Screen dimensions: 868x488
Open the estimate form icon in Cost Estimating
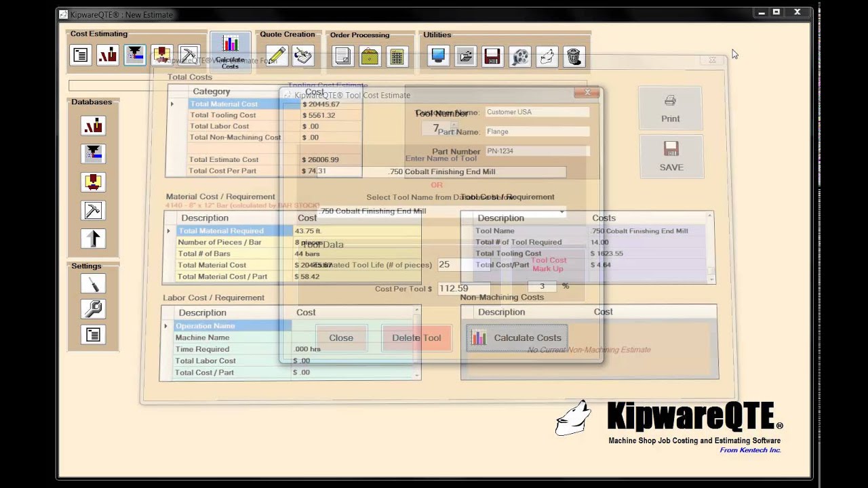[81, 55]
